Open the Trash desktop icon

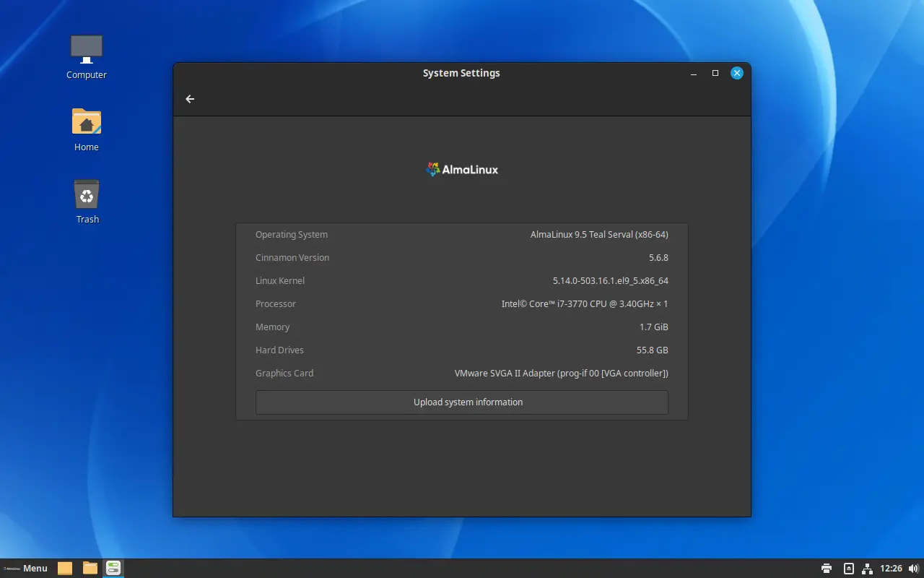coord(87,202)
